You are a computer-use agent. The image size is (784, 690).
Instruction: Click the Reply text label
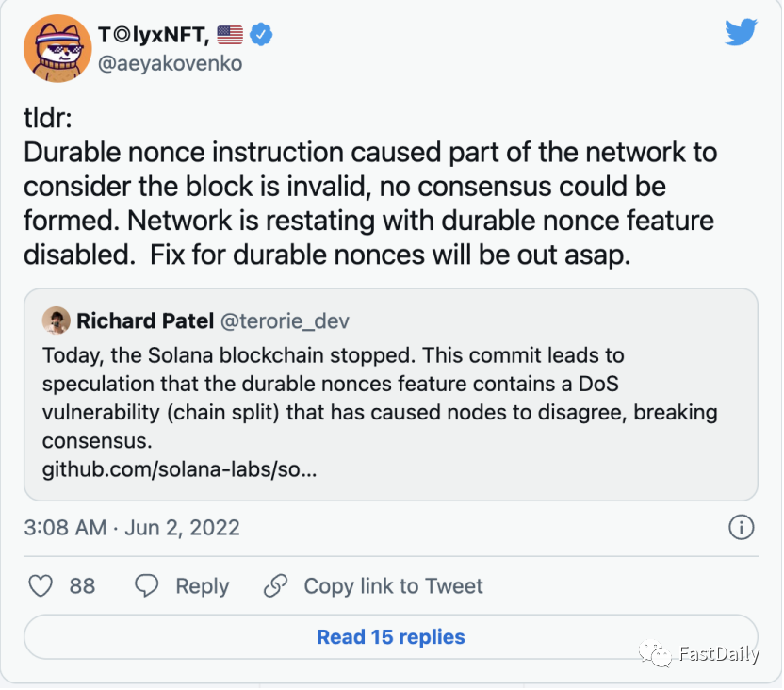tap(202, 586)
